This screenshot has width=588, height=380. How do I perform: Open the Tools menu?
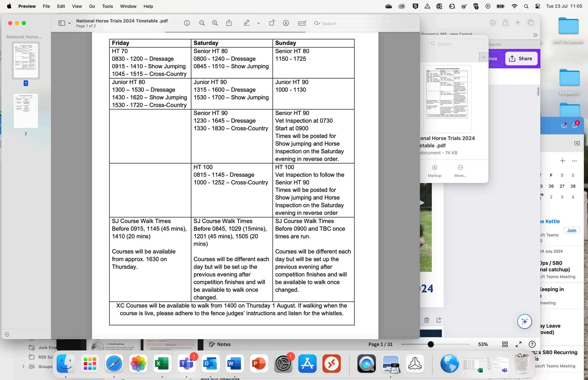(x=107, y=6)
